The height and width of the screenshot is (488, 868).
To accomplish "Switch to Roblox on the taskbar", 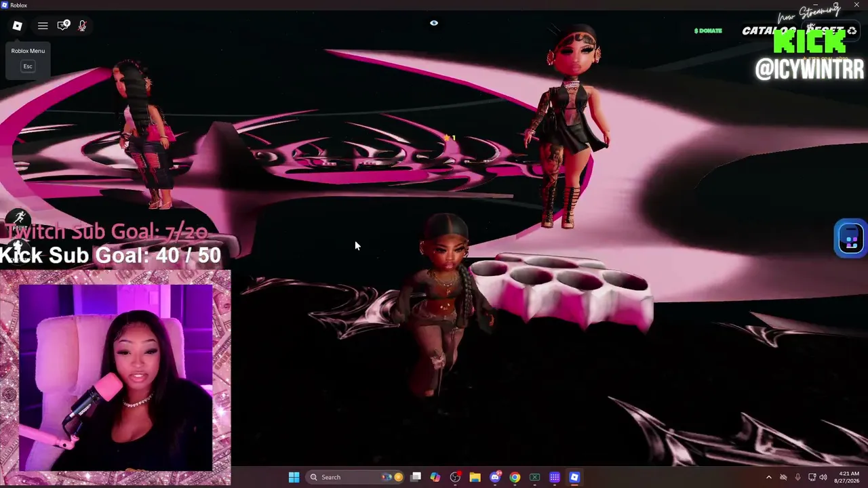I will click(x=574, y=477).
